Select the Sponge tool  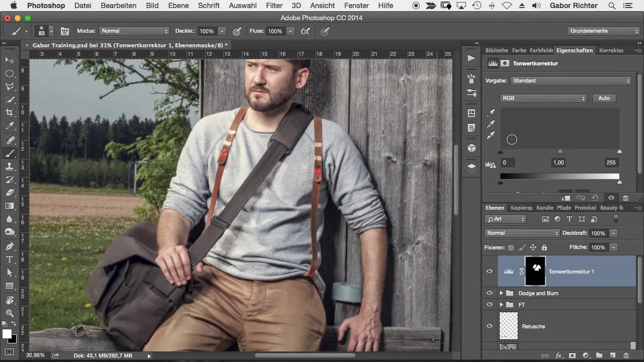pyautogui.click(x=10, y=232)
